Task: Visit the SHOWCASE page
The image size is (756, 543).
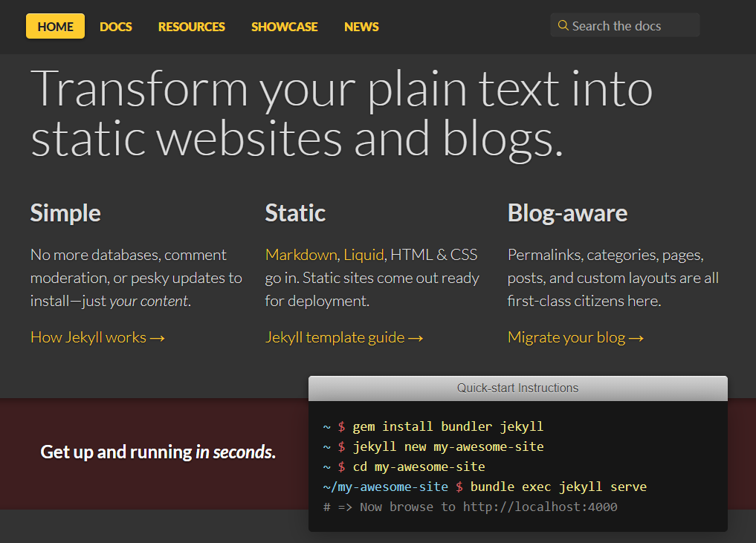Action: point(285,27)
